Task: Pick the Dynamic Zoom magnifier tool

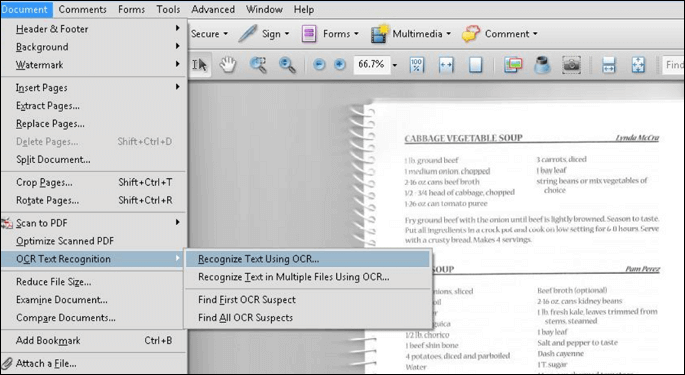Action: click(287, 65)
